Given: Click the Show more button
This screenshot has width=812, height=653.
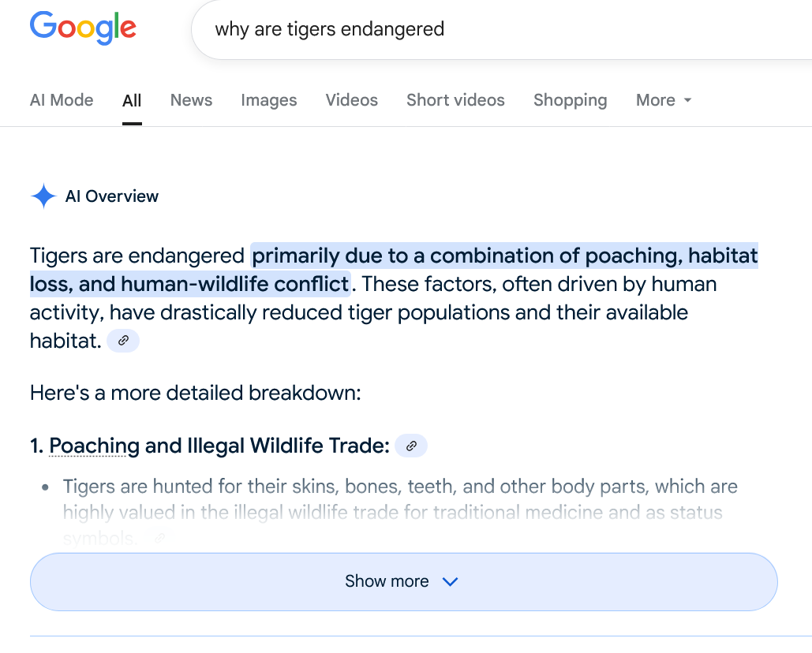Looking at the screenshot, I should [x=404, y=581].
